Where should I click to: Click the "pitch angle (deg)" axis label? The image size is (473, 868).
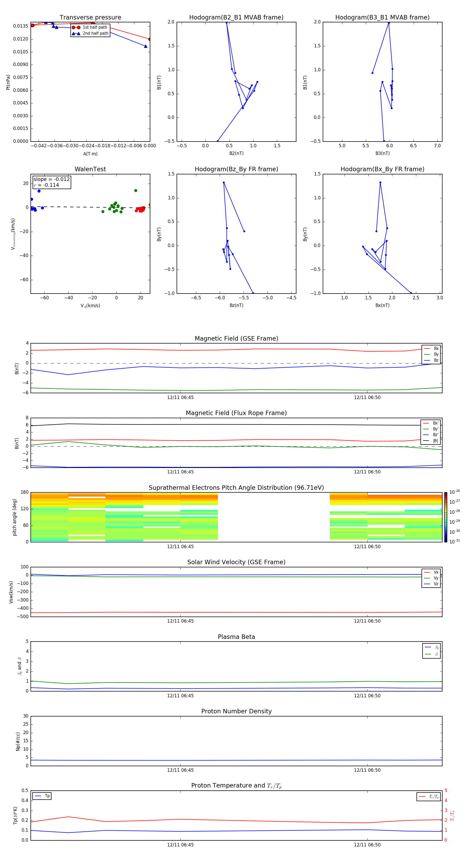tap(14, 517)
